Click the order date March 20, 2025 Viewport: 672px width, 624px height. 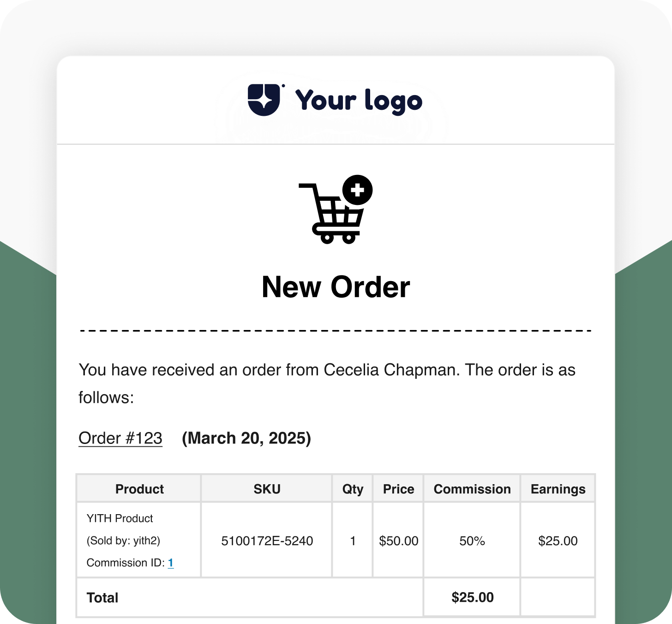[246, 438]
